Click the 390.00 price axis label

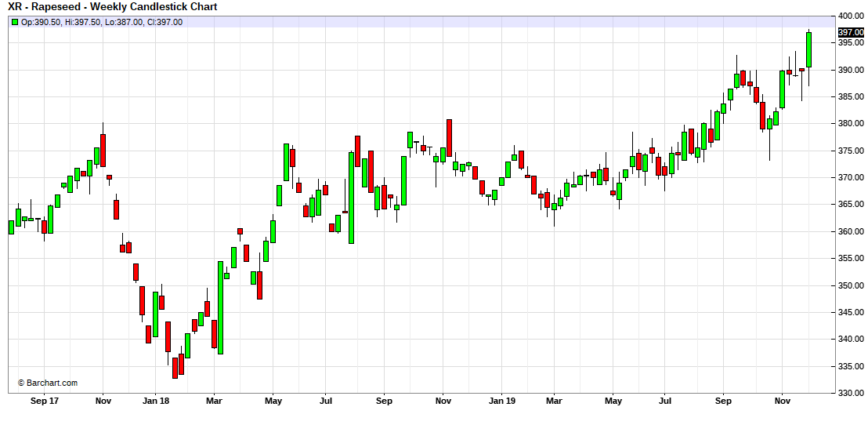(x=851, y=71)
